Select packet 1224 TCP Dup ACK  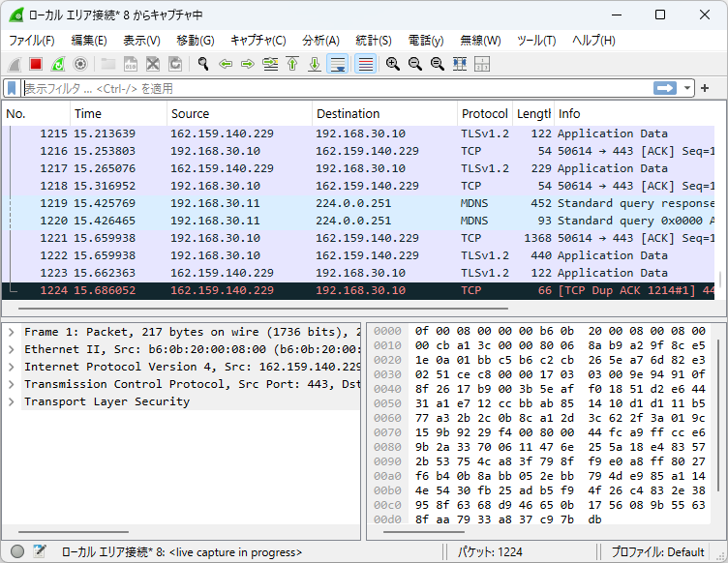(x=358, y=290)
